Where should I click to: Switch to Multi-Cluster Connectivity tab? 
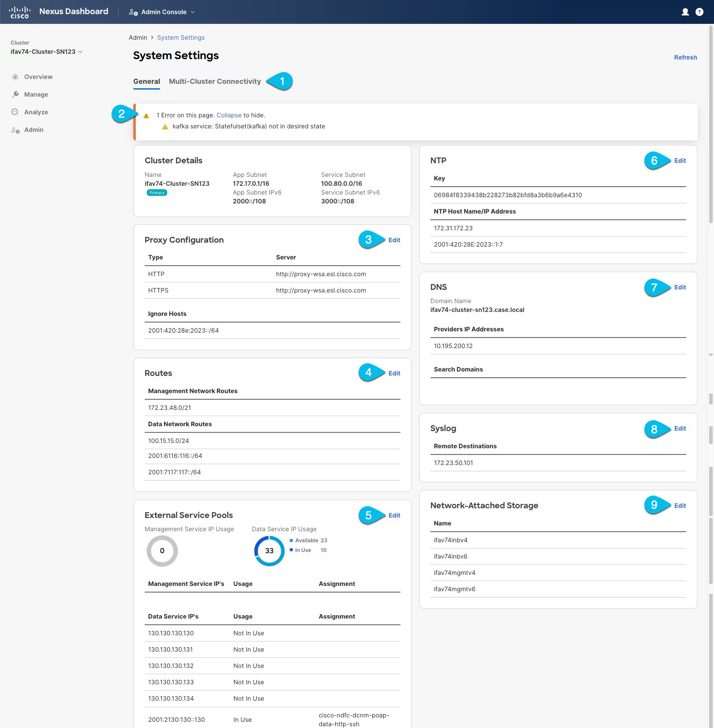tap(215, 81)
